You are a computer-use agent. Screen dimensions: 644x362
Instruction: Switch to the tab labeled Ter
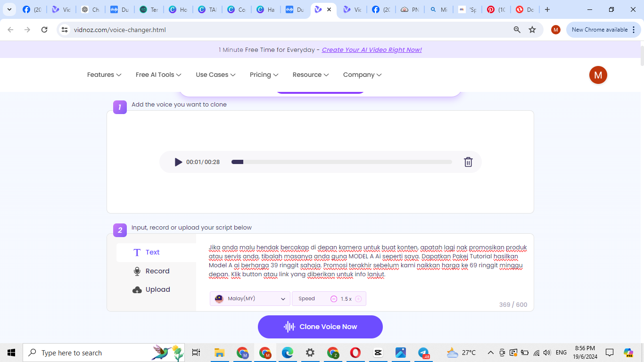point(149,9)
